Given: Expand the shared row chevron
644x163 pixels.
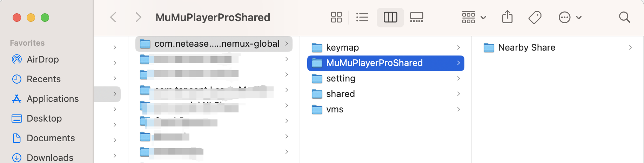Looking at the screenshot, I should click(458, 94).
